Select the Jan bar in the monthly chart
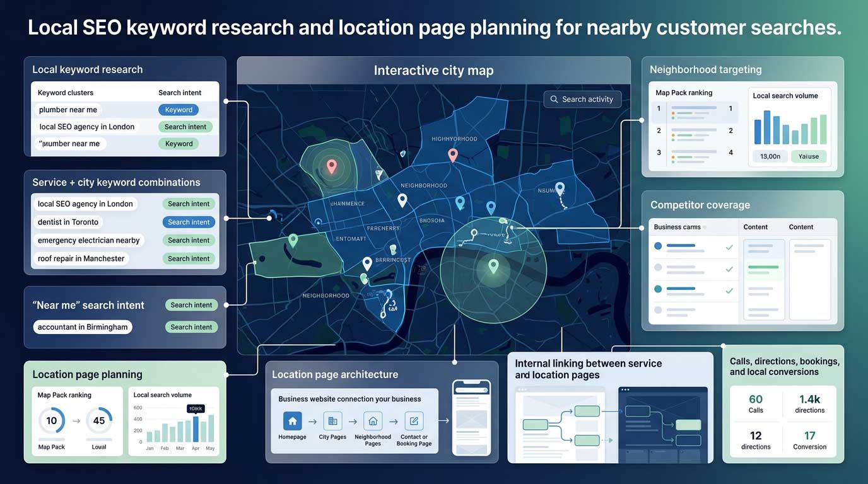This screenshot has width=868, height=484. pos(150,436)
